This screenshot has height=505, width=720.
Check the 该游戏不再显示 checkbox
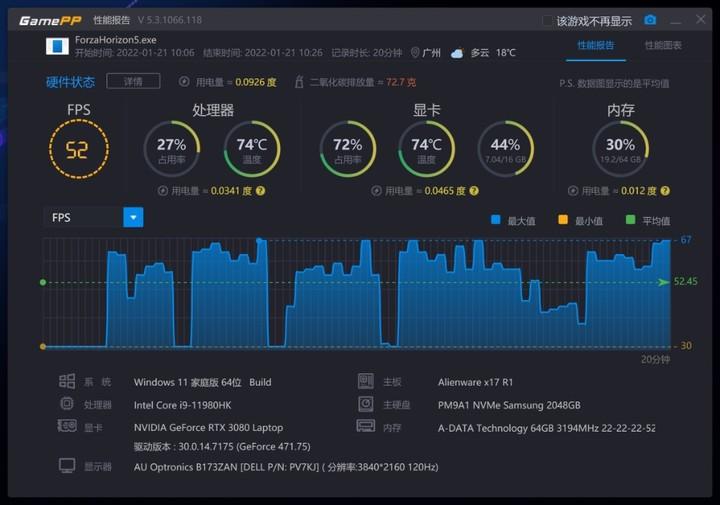pyautogui.click(x=547, y=21)
